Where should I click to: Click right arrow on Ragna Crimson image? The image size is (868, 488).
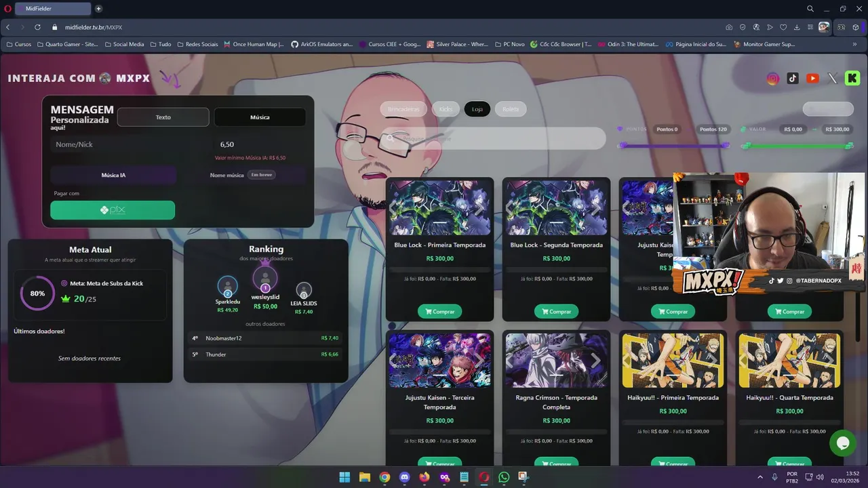coord(595,361)
